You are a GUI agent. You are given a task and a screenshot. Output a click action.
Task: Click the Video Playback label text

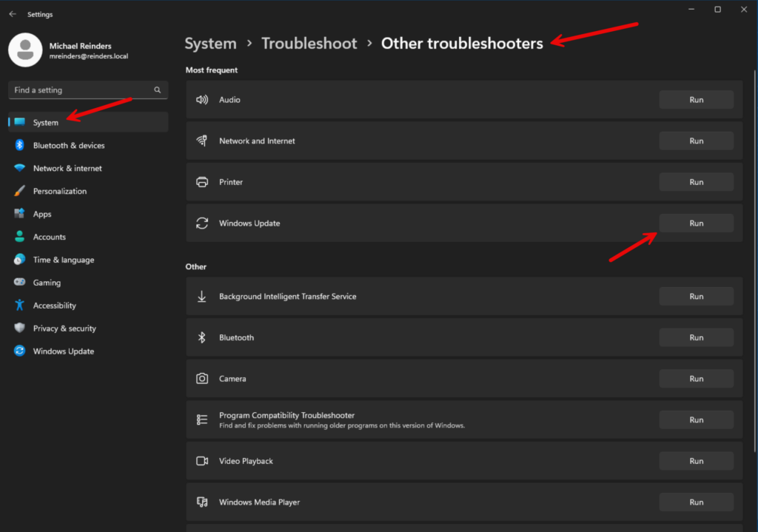click(x=246, y=461)
